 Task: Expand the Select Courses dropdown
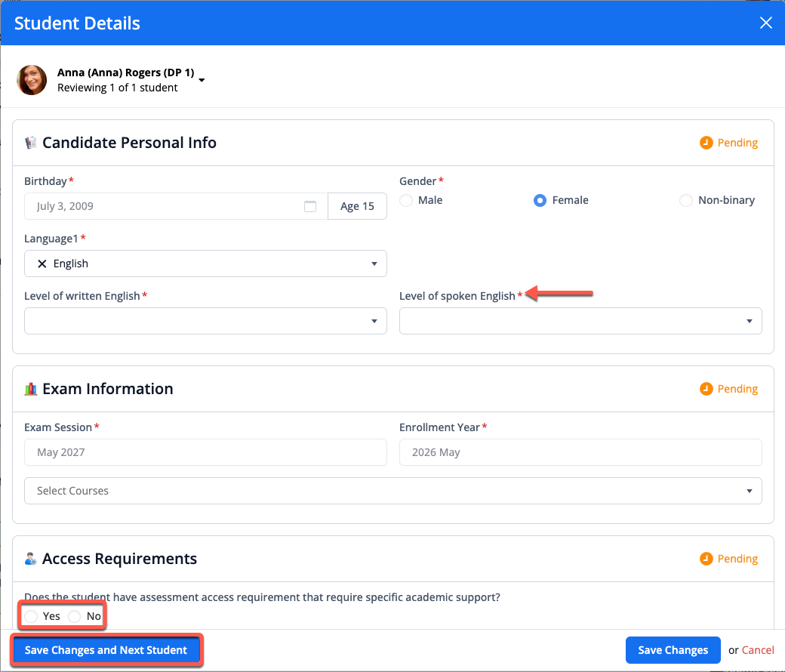tap(392, 491)
